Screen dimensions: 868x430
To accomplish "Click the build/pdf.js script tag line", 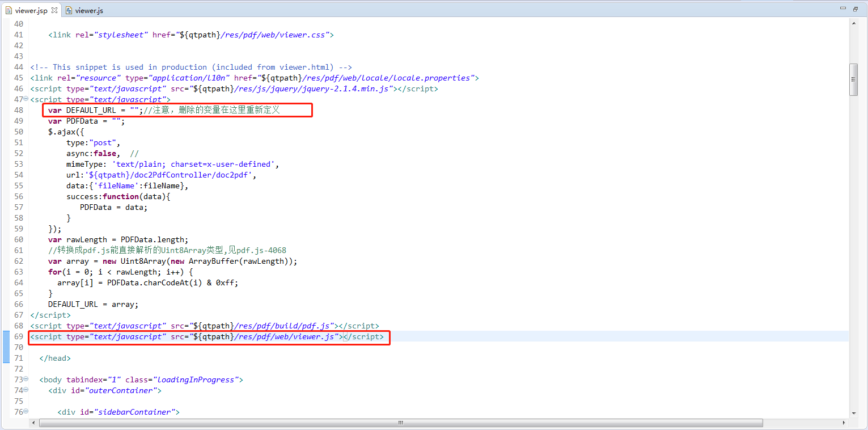I will (x=205, y=326).
